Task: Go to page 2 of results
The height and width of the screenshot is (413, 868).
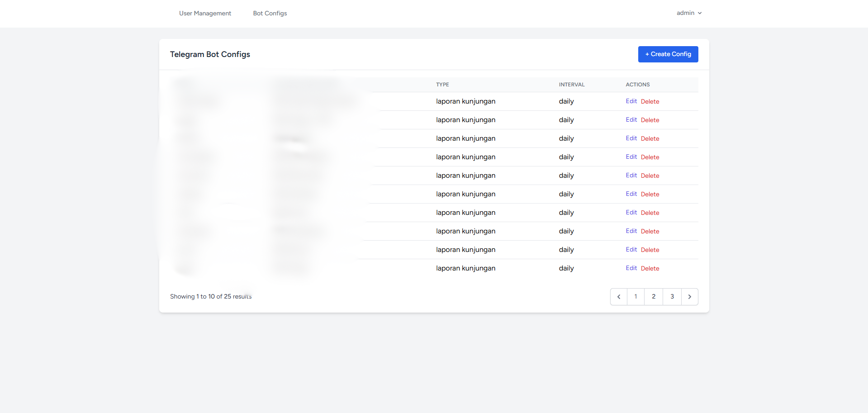Action: [653, 297]
